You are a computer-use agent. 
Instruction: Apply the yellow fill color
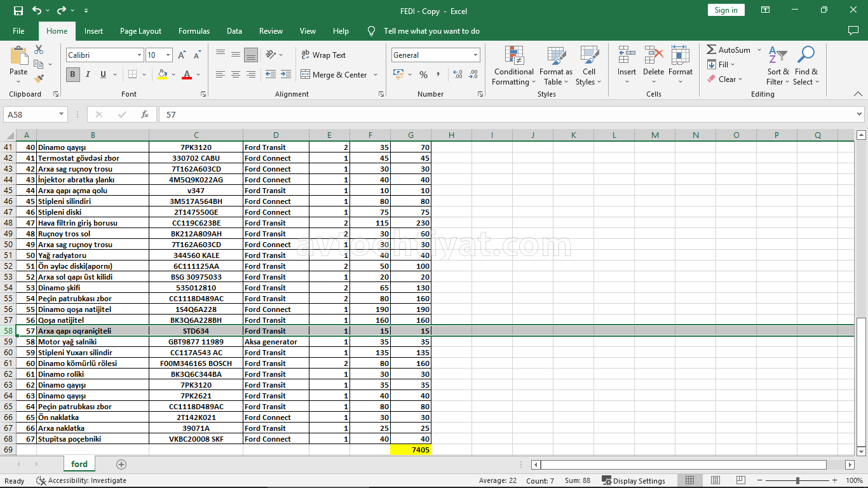(163, 75)
